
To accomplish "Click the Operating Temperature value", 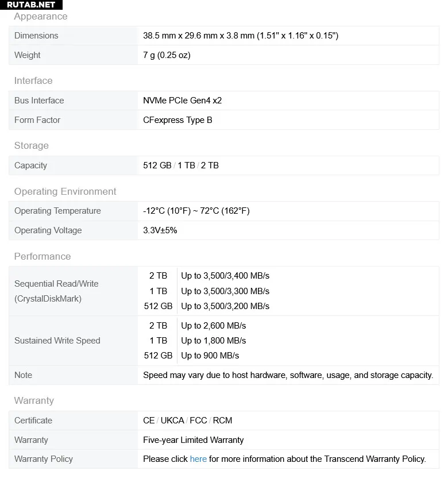I will 196,211.
